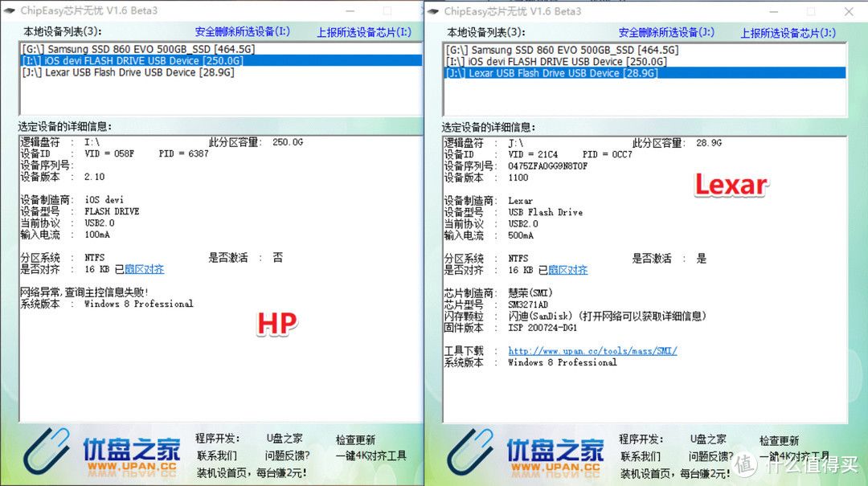Click PID = 6387 text in left window
The height and width of the screenshot is (486, 868).
183,153
